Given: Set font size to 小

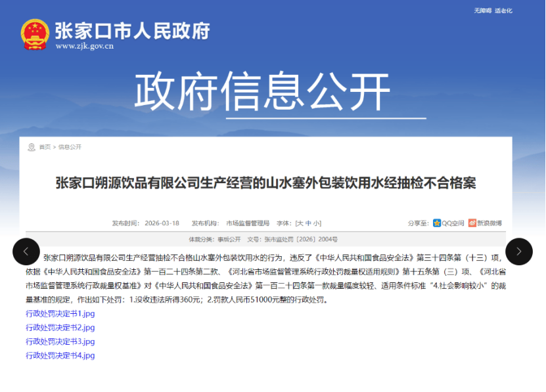Looking at the screenshot, I should coord(317,223).
